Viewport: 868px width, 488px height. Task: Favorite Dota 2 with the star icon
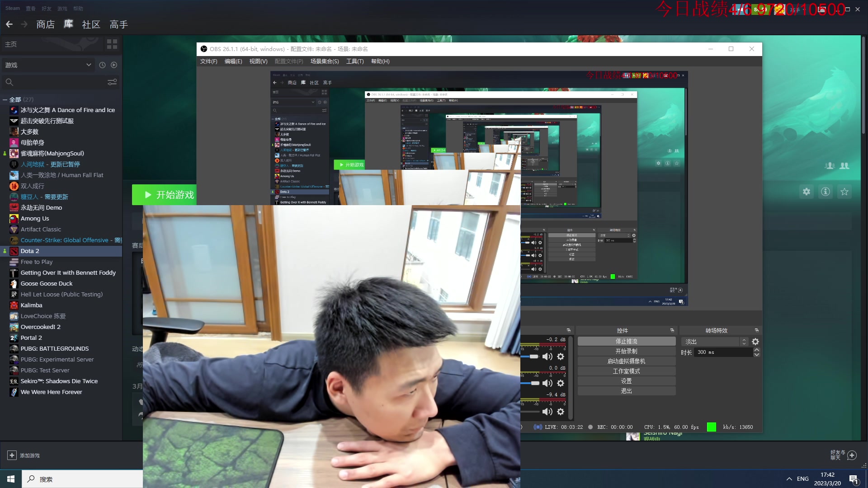(844, 192)
